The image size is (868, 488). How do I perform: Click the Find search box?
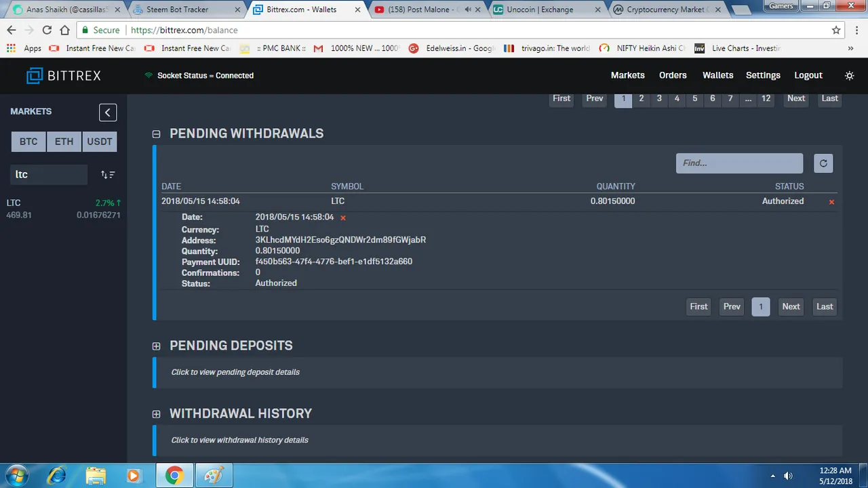pos(739,163)
